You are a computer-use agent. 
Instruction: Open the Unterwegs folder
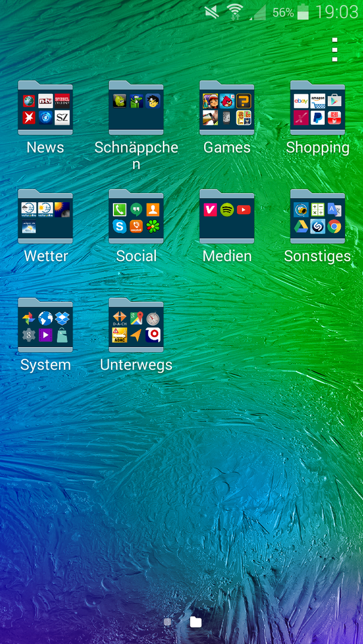click(x=136, y=326)
